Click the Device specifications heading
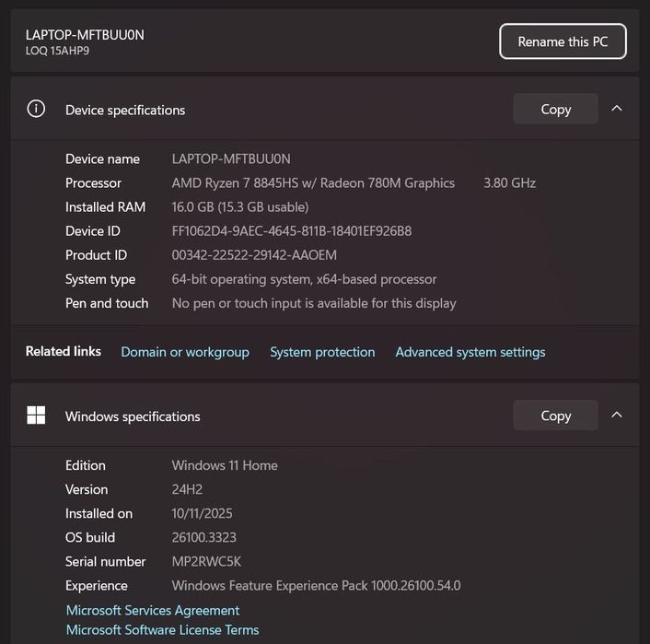650x644 pixels. 125,110
